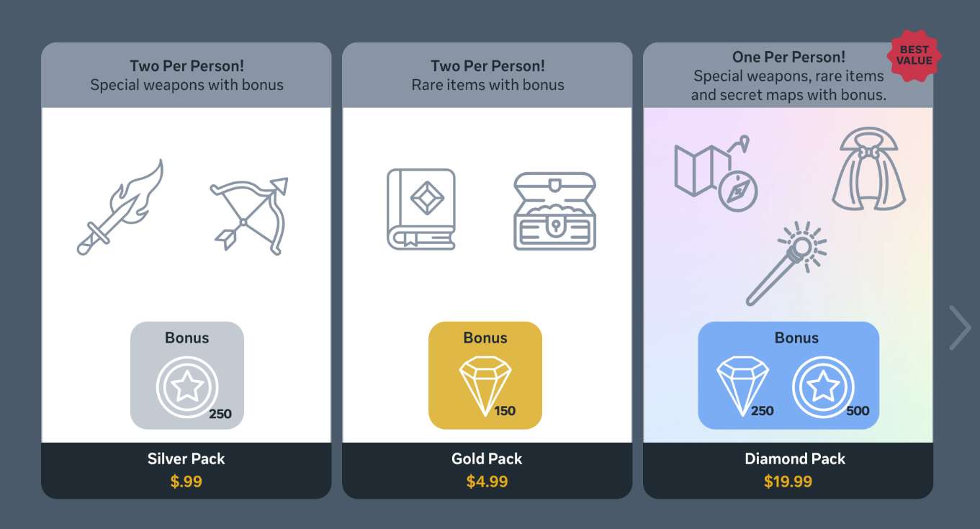This screenshot has width=980, height=529.
Task: Click the map and compass icon
Action: coord(715,173)
